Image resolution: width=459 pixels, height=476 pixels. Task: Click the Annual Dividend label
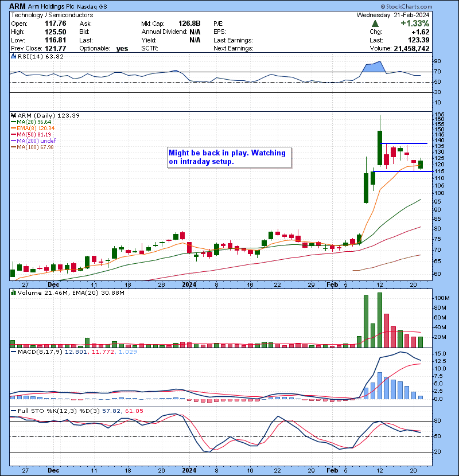164,32
